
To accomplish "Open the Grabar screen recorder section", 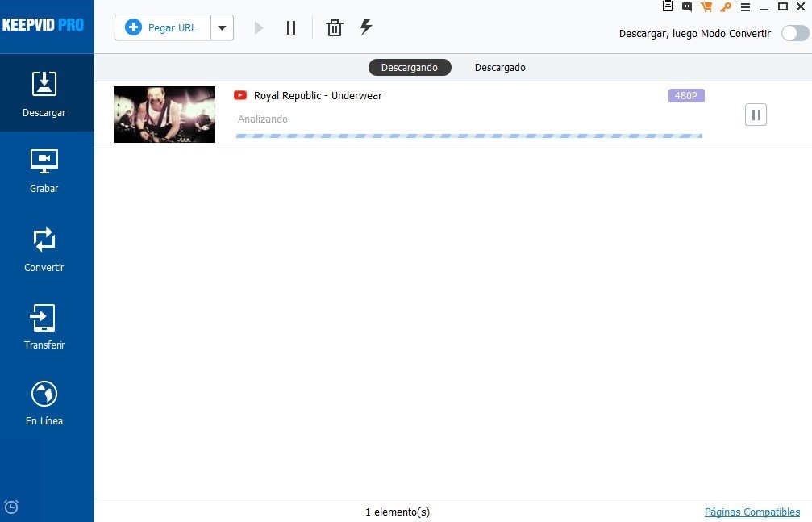I will pos(44,170).
